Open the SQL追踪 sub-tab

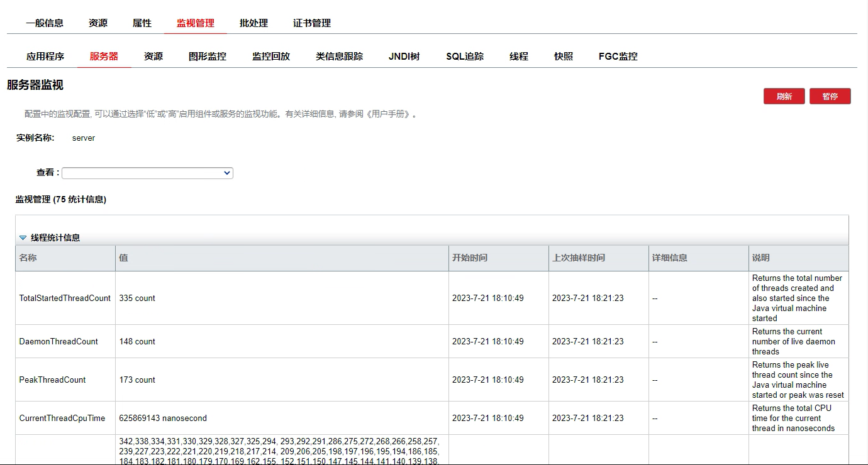pyautogui.click(x=465, y=57)
